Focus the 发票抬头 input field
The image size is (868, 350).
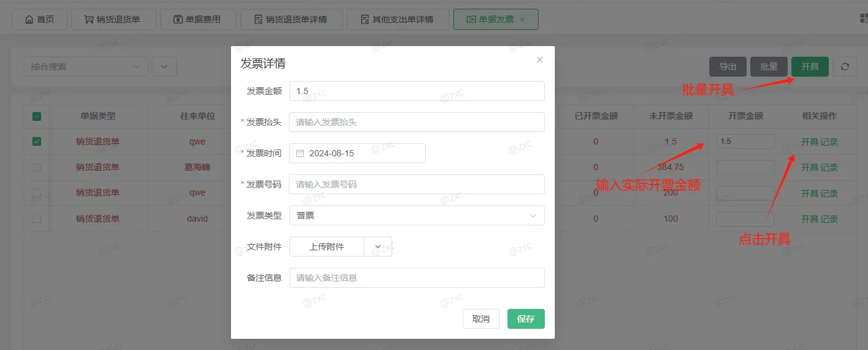[x=417, y=122]
